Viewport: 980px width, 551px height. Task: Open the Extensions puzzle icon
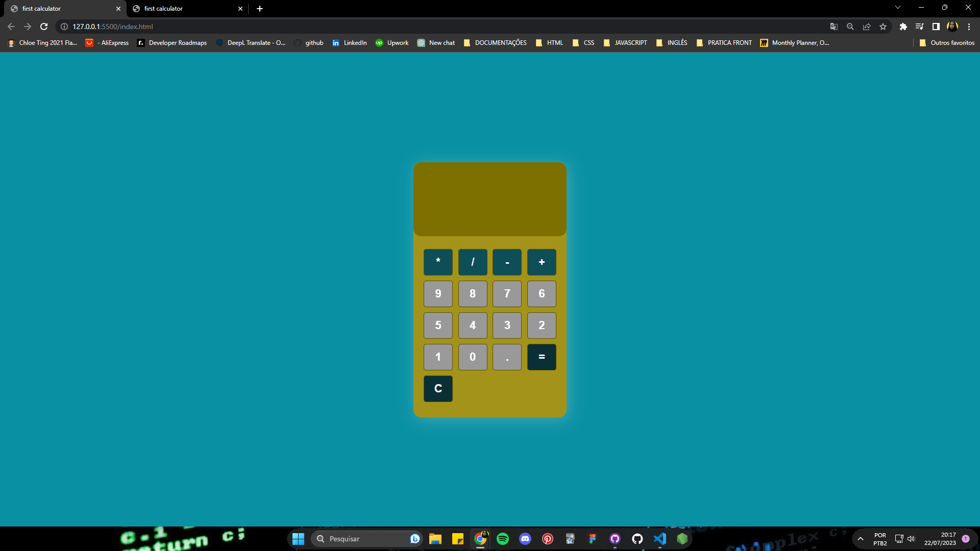pos(903,27)
